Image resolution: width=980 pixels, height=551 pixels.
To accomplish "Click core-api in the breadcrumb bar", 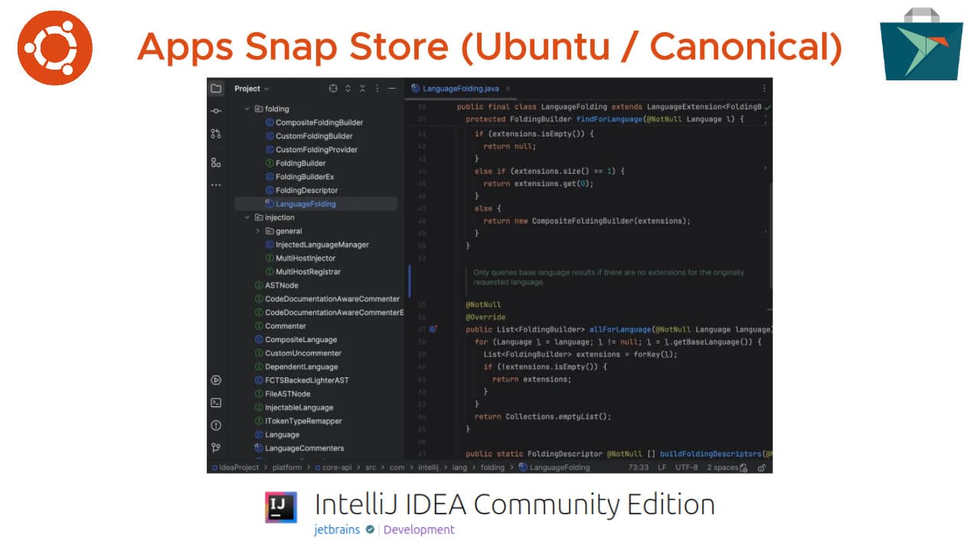I will coord(332,468).
